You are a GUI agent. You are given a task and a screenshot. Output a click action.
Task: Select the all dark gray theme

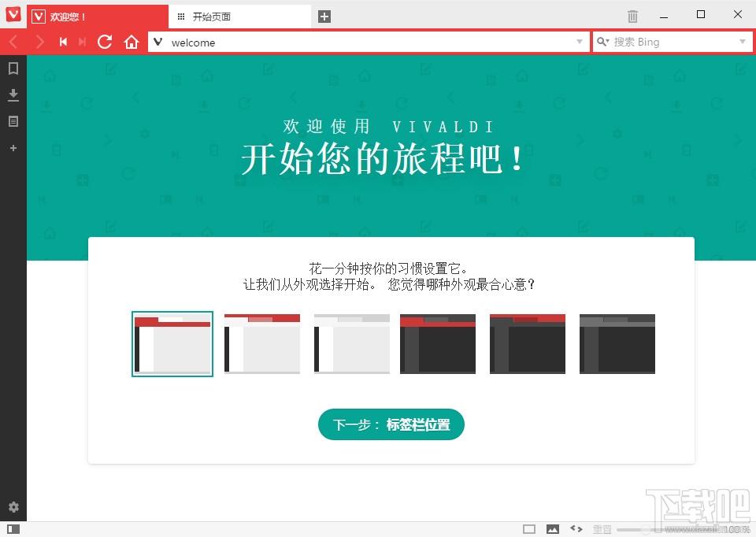click(x=617, y=344)
